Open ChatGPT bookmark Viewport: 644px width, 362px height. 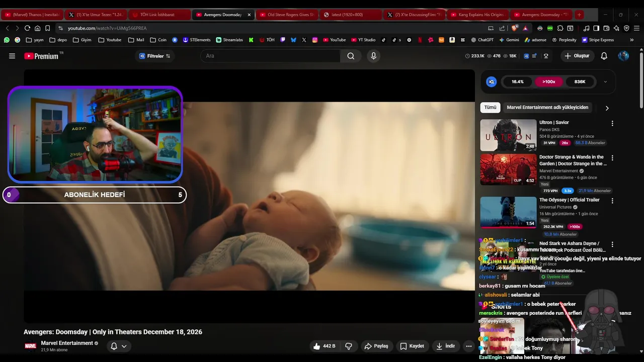[482, 40]
